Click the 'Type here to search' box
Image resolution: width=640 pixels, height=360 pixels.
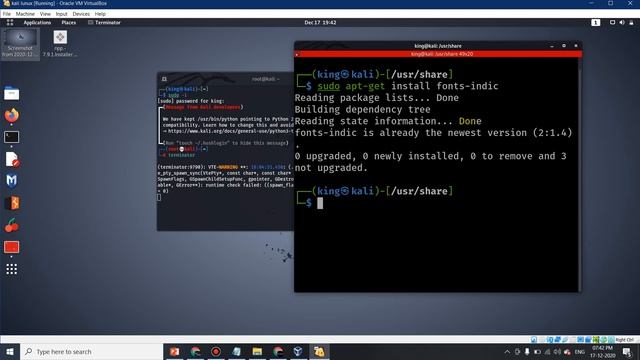click(x=91, y=351)
